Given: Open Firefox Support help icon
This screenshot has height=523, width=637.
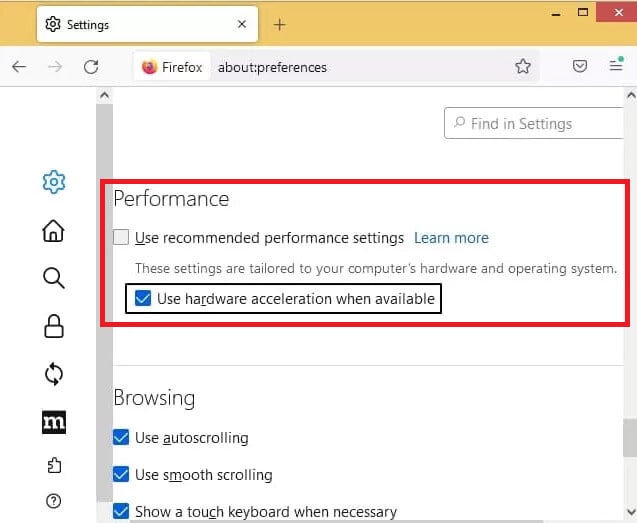Looking at the screenshot, I should click(54, 501).
